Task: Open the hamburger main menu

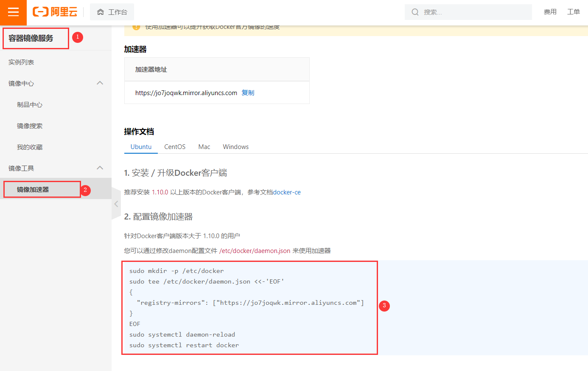Action: coord(13,12)
